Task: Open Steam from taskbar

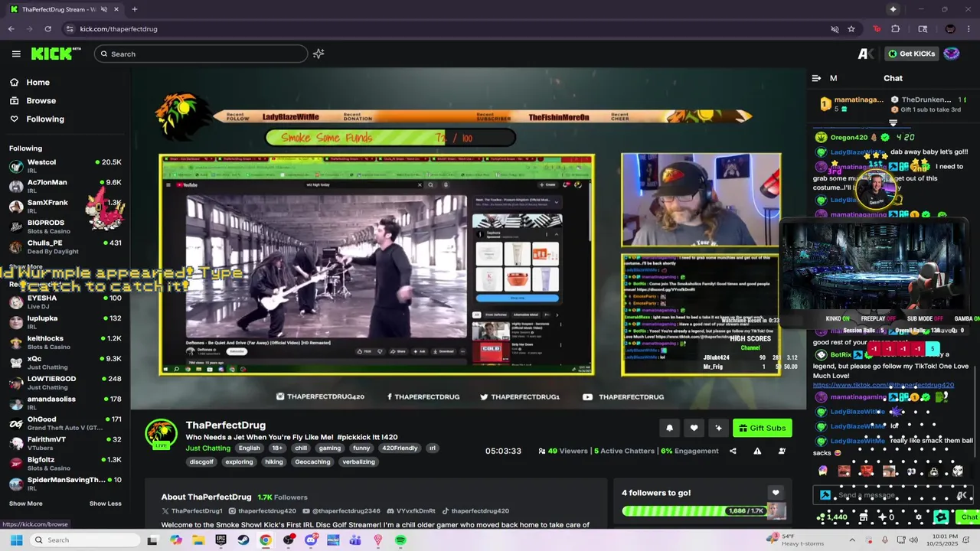Action: point(243,540)
